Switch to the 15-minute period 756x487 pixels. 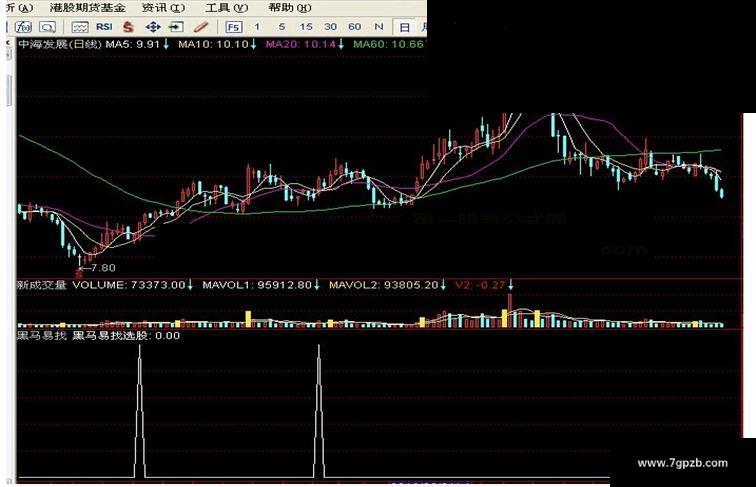click(x=306, y=27)
